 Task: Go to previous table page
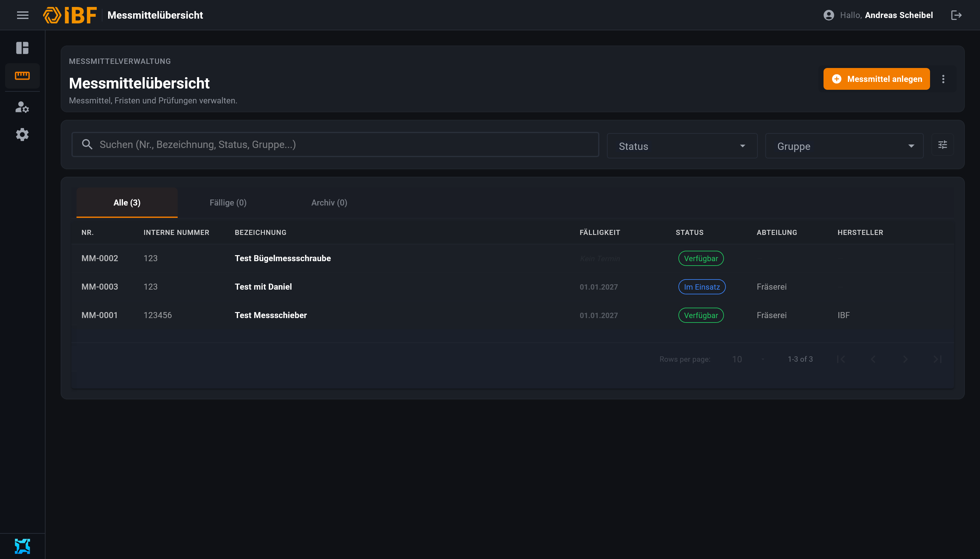point(873,359)
